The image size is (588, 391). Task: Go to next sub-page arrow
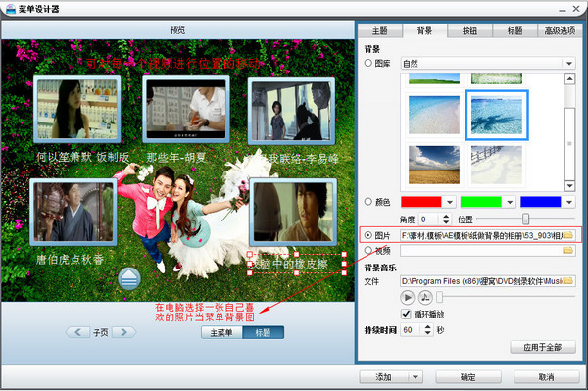tap(124, 332)
